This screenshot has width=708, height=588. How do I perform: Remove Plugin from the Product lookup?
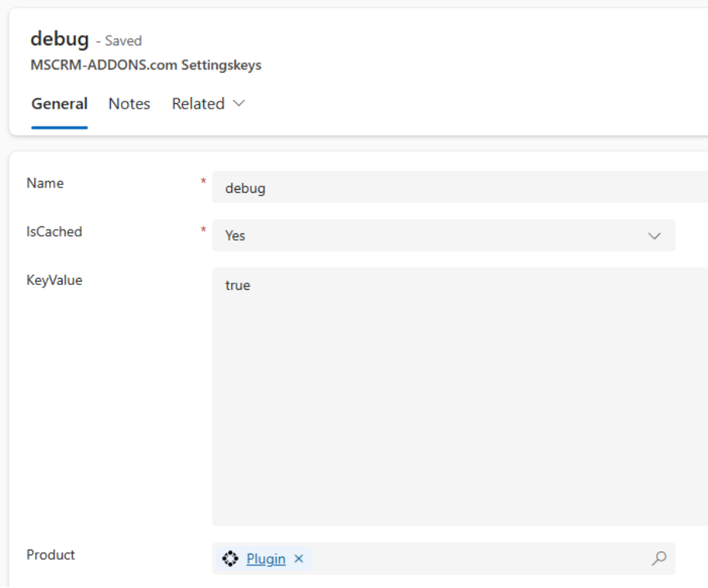click(x=299, y=558)
